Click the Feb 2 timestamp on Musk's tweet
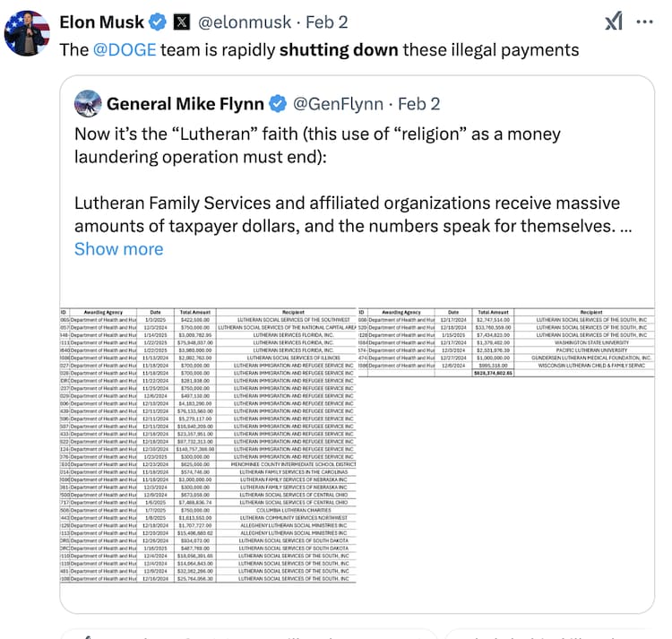Image resolution: width=672 pixels, height=639 pixels. click(326, 22)
